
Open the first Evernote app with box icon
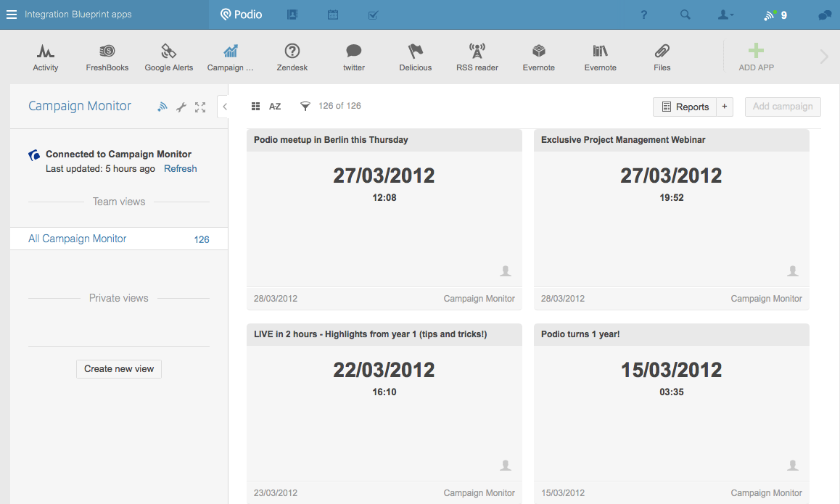(x=539, y=57)
